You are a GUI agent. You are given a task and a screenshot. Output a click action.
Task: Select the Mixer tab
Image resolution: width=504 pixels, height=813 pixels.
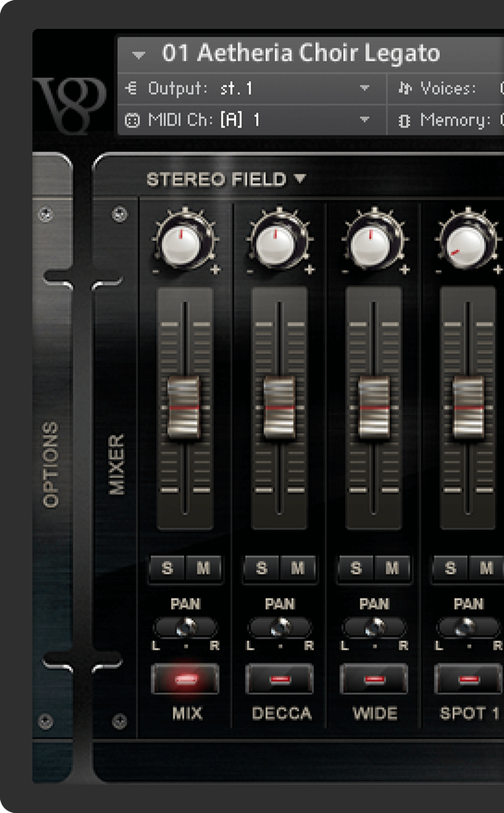117,464
